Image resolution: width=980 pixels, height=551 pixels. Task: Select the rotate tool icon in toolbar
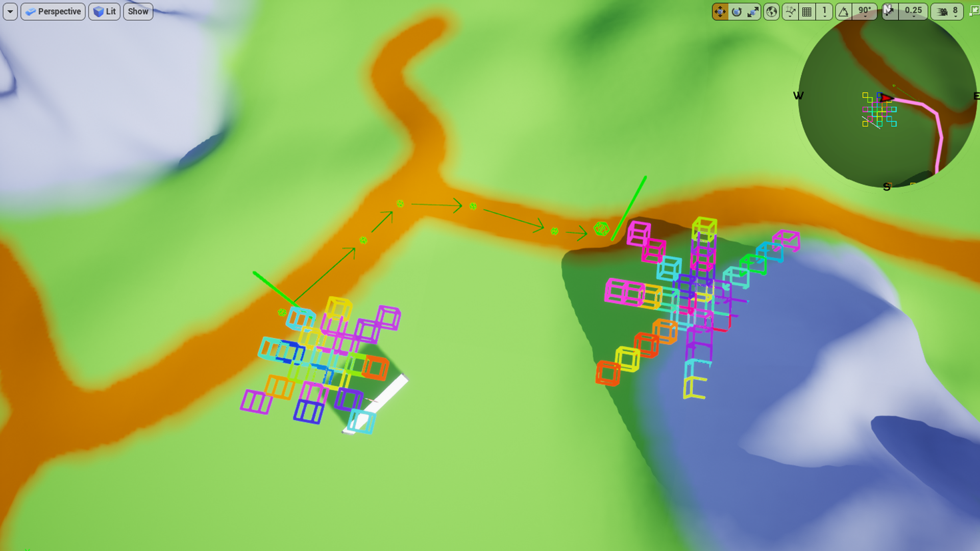pyautogui.click(x=737, y=11)
